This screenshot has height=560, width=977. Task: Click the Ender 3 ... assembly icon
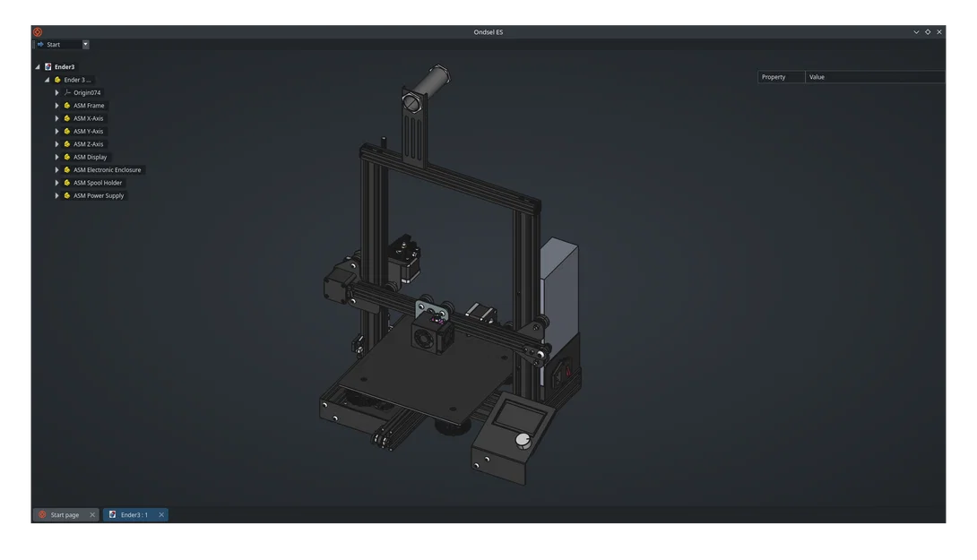[57, 80]
